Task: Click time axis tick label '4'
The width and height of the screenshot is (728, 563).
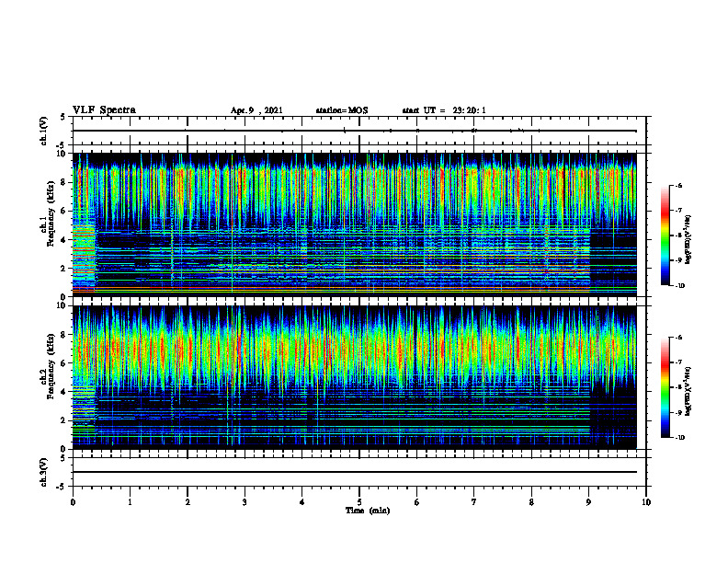Action: [302, 502]
